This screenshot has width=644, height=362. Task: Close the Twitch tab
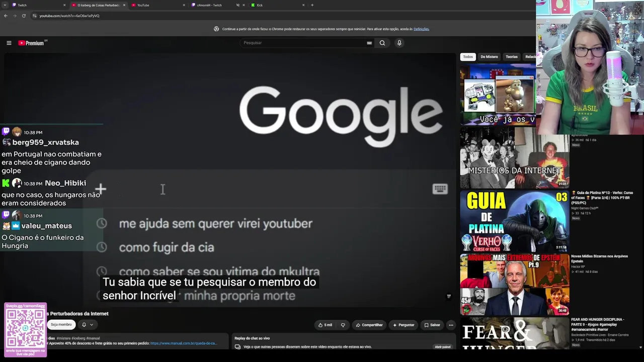pos(64,5)
